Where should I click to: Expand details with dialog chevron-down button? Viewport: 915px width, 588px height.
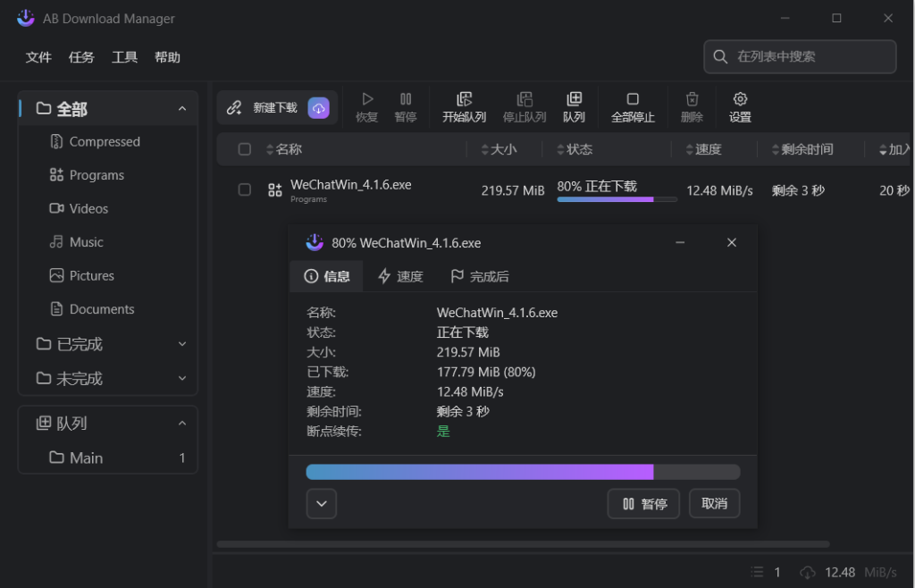click(x=321, y=504)
